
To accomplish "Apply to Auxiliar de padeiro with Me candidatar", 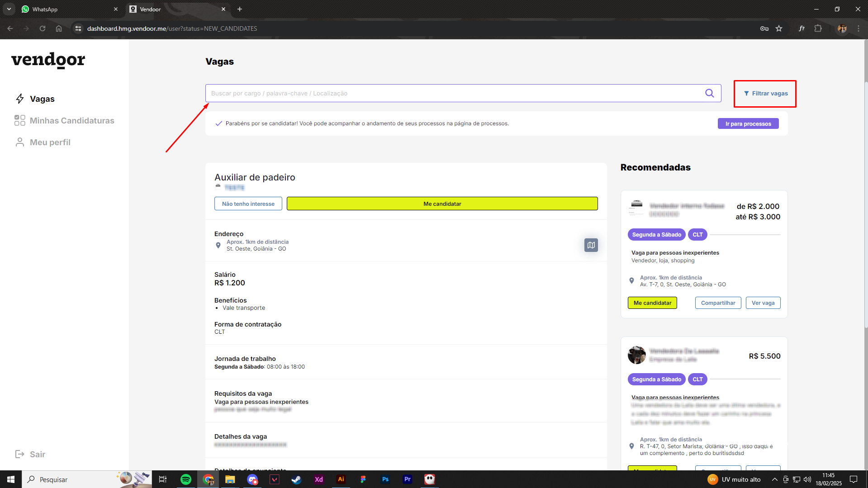I will pos(442,204).
